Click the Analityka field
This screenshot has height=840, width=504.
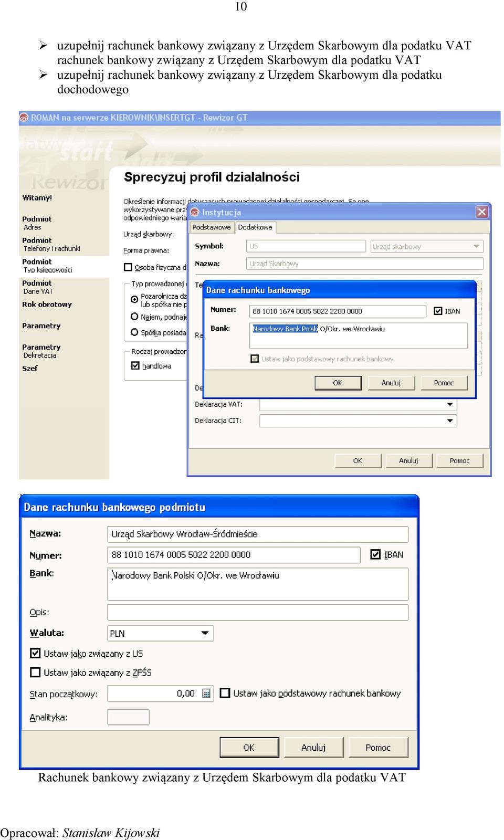click(129, 717)
